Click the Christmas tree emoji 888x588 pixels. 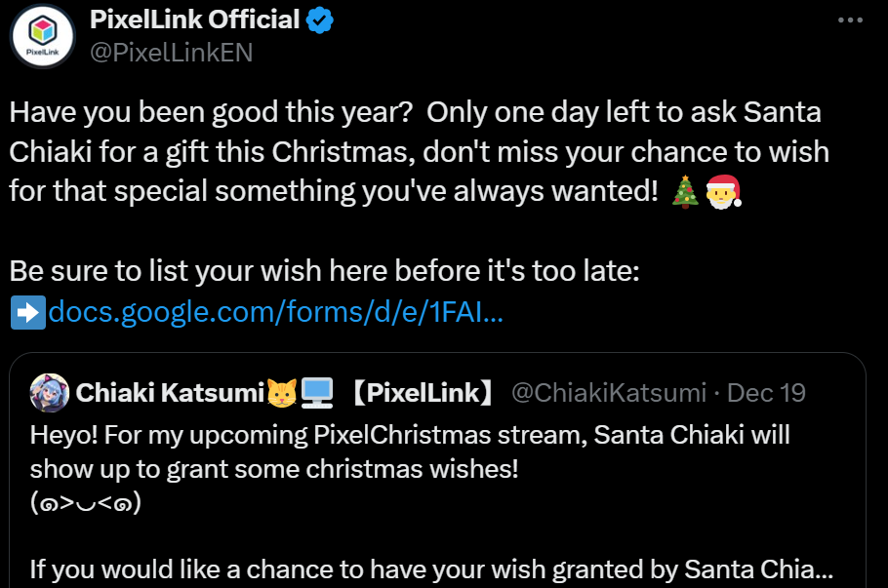(685, 192)
